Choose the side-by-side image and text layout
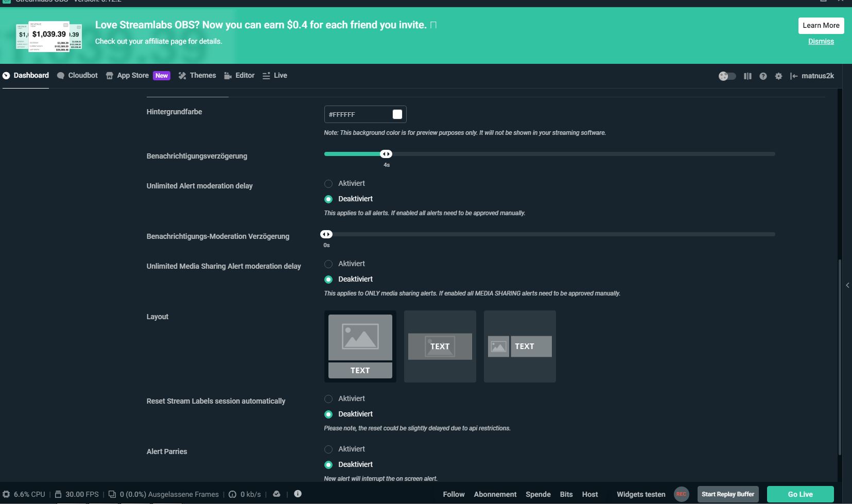The height and width of the screenshot is (504, 852). pos(519,346)
